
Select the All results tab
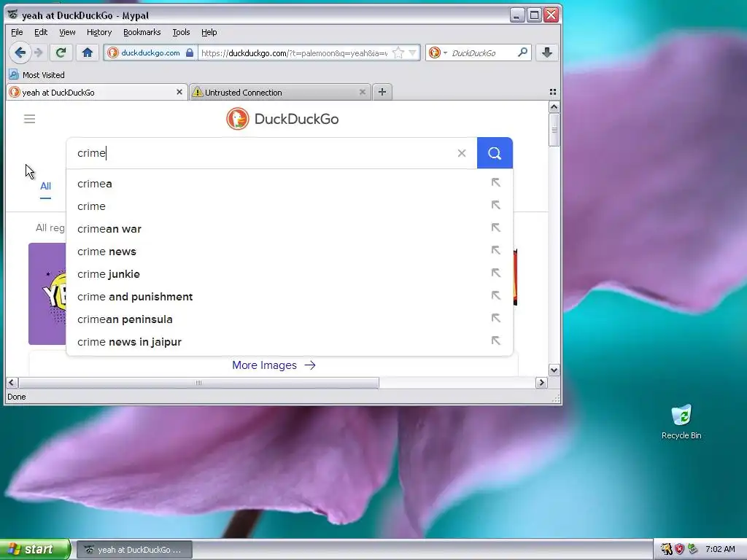pyautogui.click(x=45, y=186)
